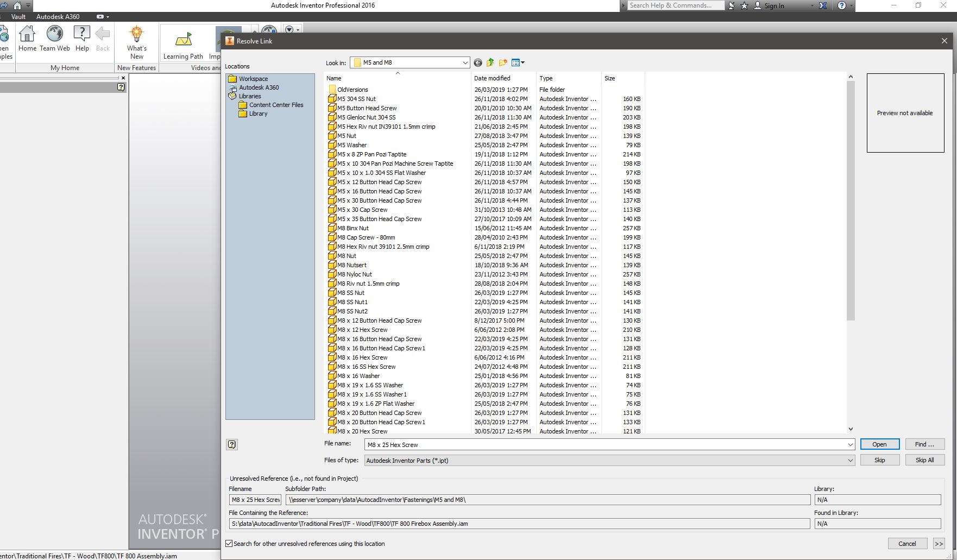Select the M8 Nutsert part icon
957x560 pixels.
[332, 265]
